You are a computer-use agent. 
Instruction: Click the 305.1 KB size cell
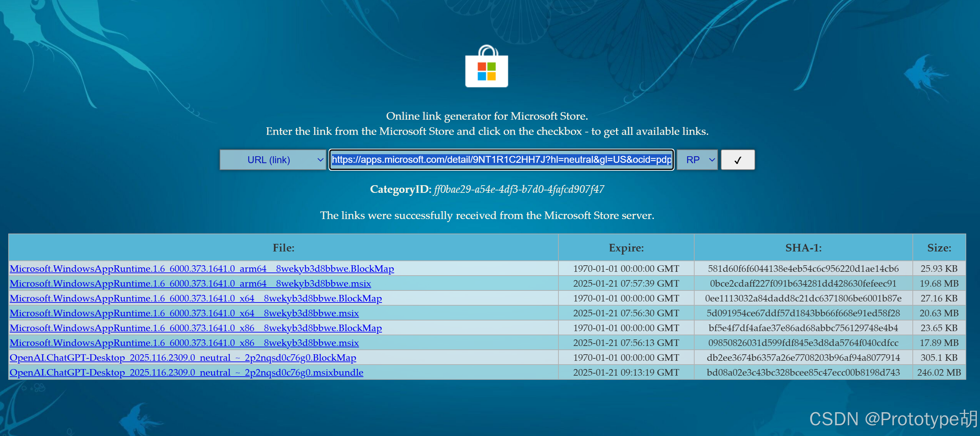click(939, 358)
